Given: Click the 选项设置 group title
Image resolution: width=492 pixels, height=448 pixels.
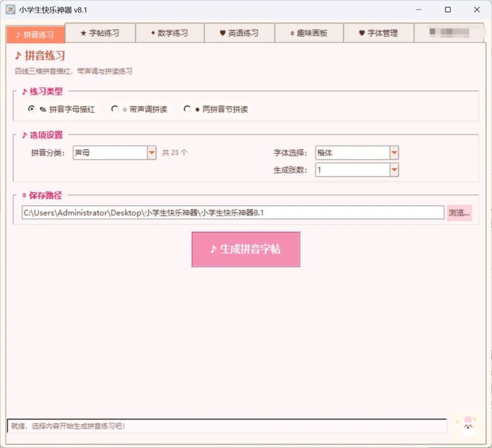Looking at the screenshot, I should pos(42,135).
